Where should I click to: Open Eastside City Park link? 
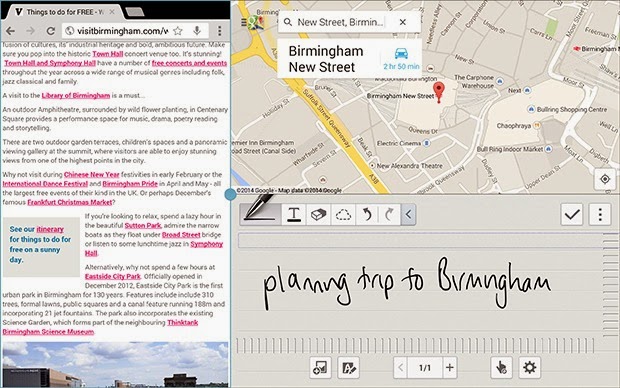[x=113, y=276]
